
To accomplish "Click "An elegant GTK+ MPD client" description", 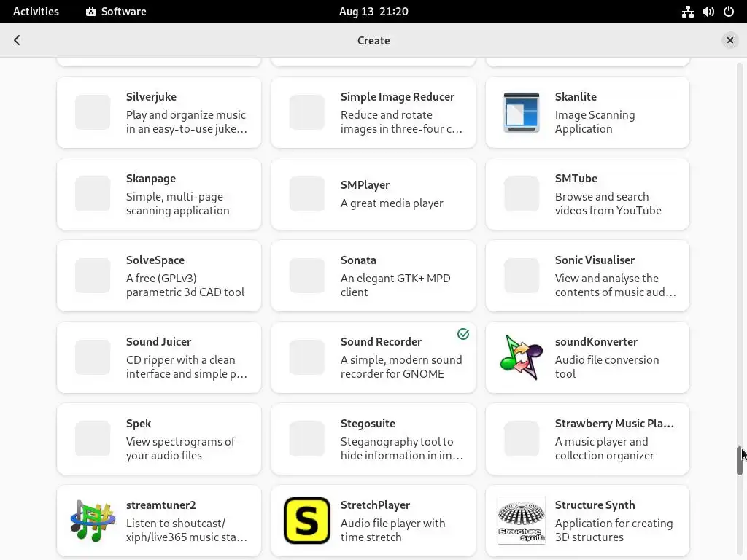I will tap(395, 285).
